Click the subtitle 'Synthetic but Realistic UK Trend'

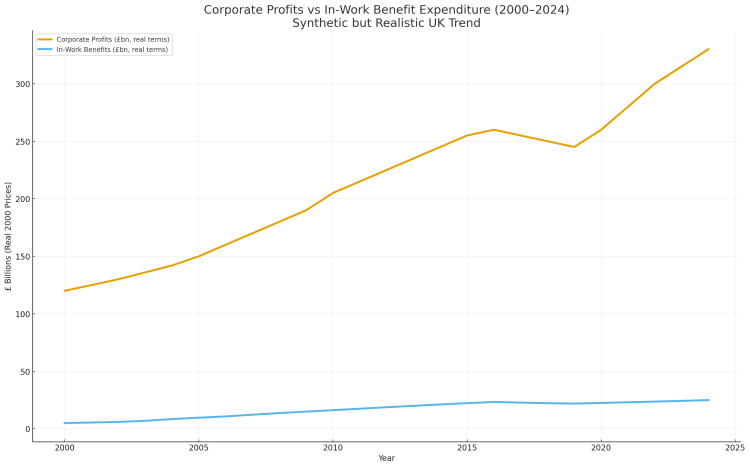tap(386, 23)
